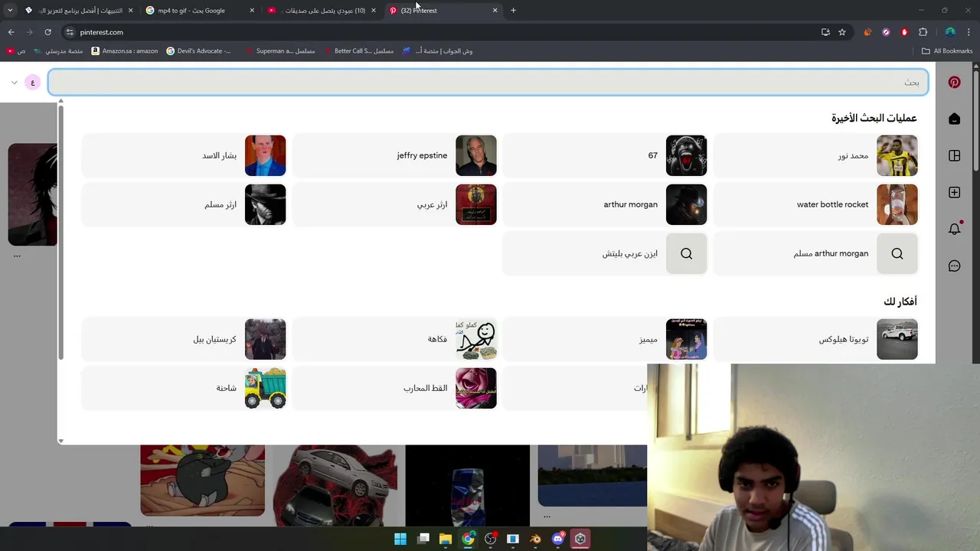Open the Chrome extensions puzzle icon
Image resolution: width=980 pixels, height=551 pixels.
(923, 32)
